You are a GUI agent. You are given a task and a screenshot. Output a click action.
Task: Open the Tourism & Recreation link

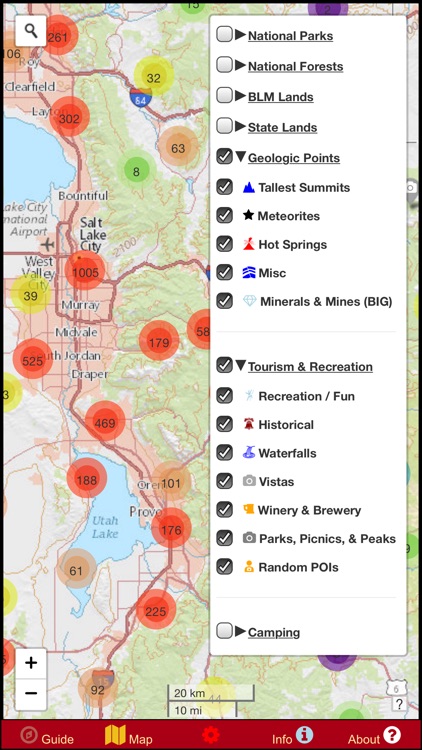click(310, 367)
